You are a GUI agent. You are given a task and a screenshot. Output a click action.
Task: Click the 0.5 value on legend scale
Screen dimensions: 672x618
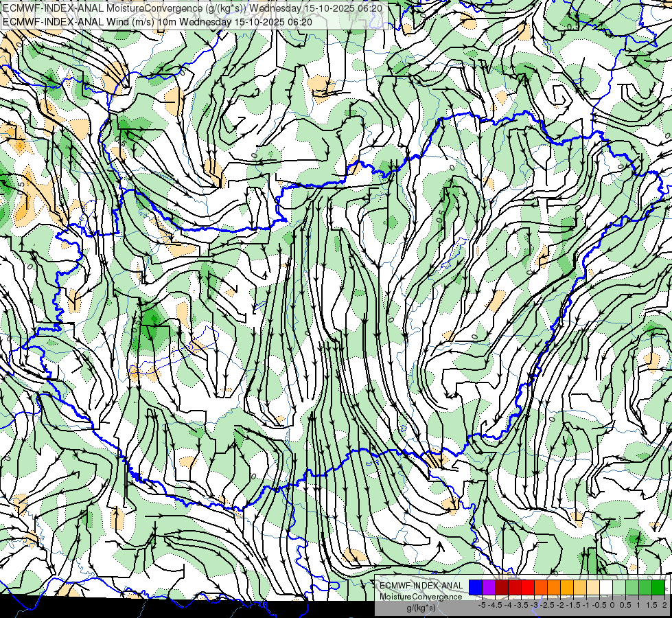625,605
